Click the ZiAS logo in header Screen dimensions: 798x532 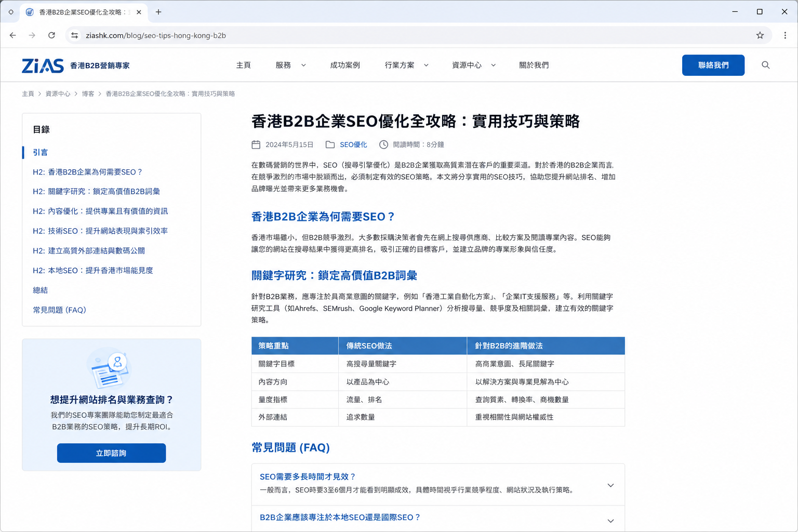(43, 65)
